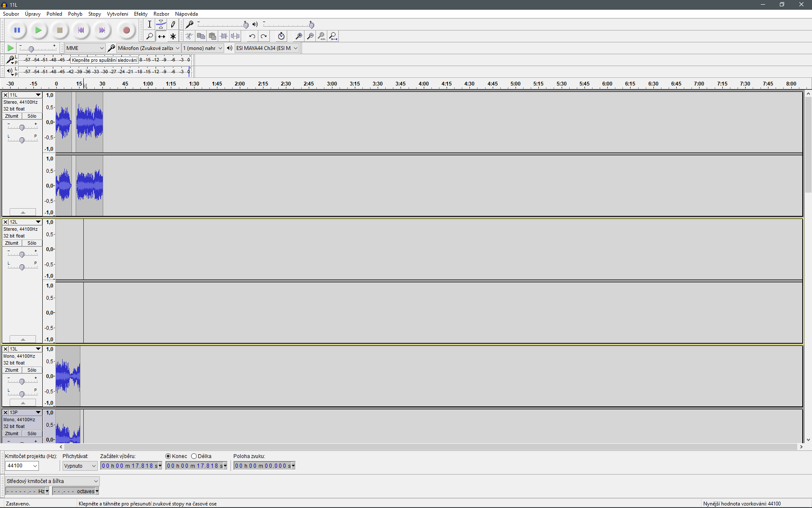Image resolution: width=812 pixels, height=508 pixels.
Task: Click the Cut scissors icon
Action: tap(189, 36)
